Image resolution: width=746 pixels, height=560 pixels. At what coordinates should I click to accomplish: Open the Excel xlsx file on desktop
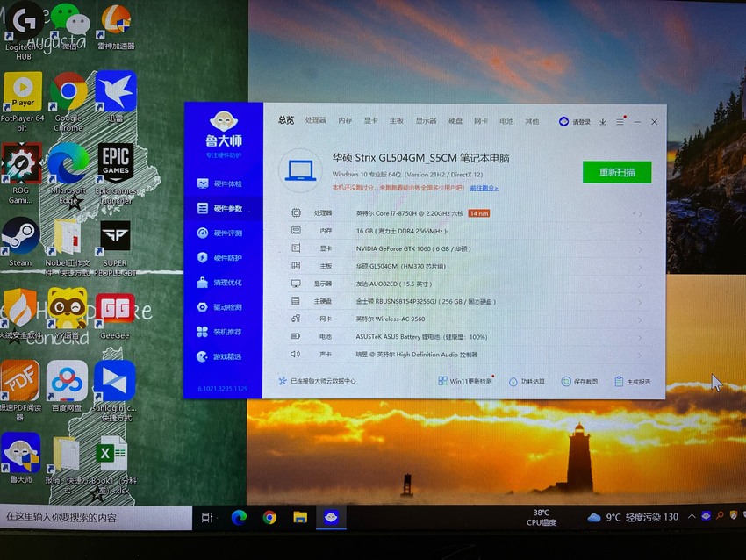click(x=114, y=465)
